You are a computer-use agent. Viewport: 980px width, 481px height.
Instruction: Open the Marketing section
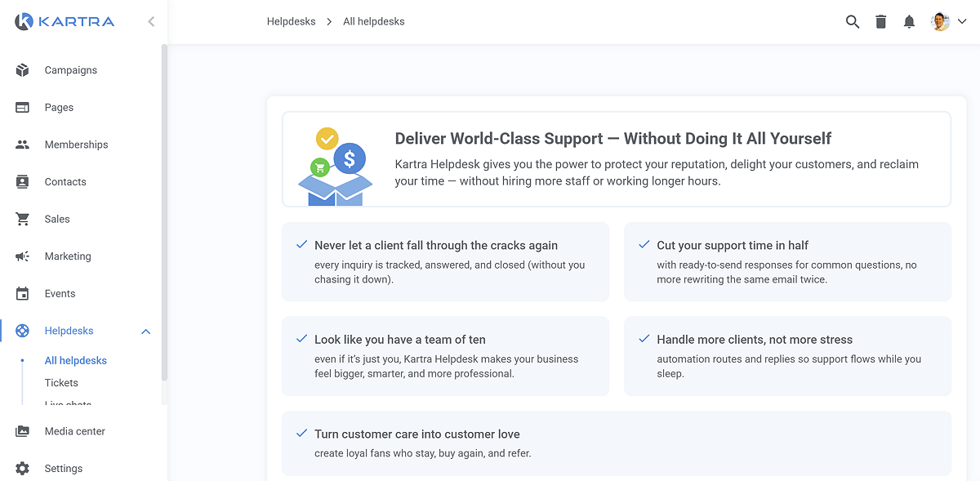[x=68, y=256]
